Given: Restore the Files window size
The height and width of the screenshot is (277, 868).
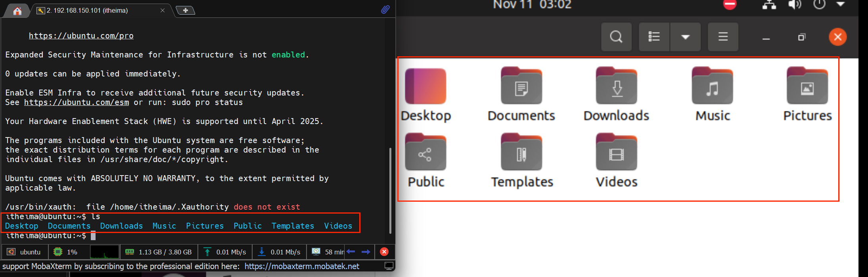Looking at the screenshot, I should pos(802,37).
